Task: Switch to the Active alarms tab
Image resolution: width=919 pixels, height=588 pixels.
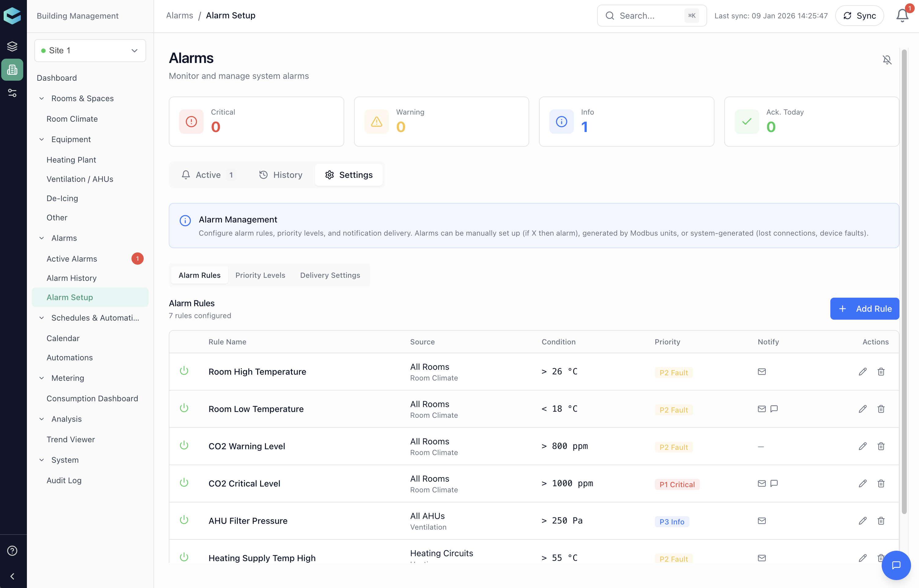Action: (209, 175)
